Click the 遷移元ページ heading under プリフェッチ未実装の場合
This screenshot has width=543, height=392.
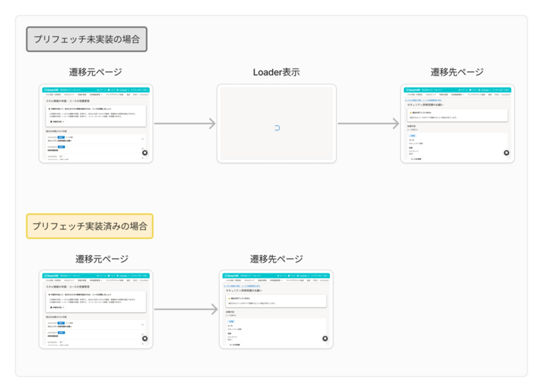[x=96, y=72]
